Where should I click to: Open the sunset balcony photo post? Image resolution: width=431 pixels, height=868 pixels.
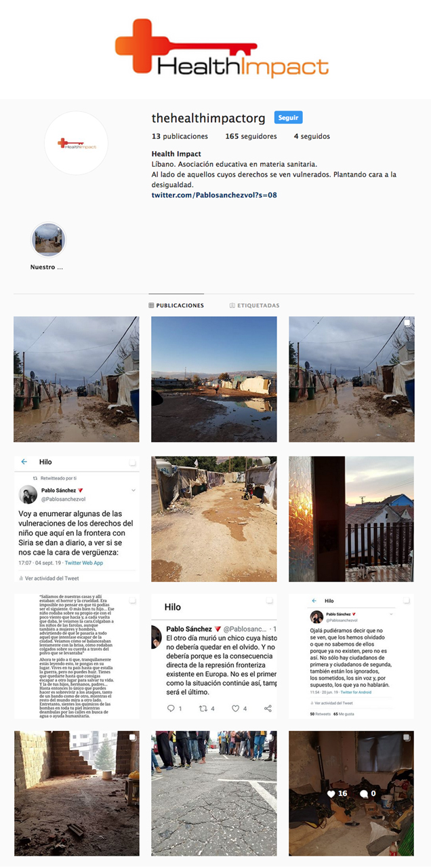coord(351,519)
